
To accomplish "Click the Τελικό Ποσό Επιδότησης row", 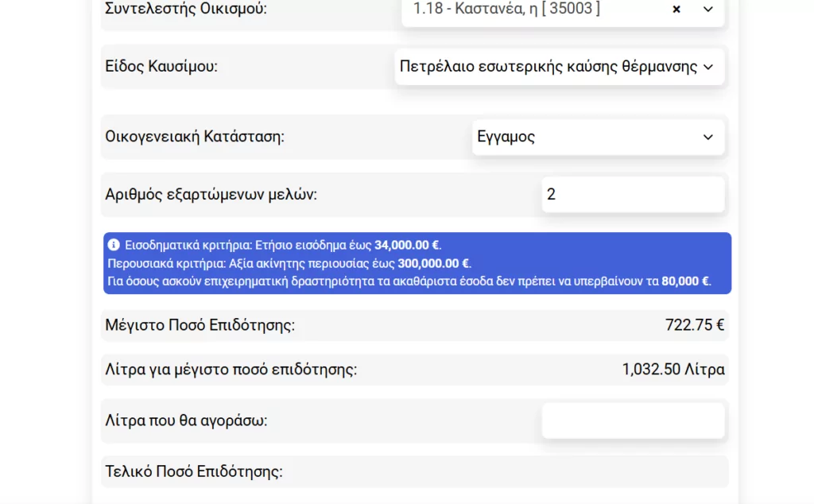I will click(x=414, y=471).
